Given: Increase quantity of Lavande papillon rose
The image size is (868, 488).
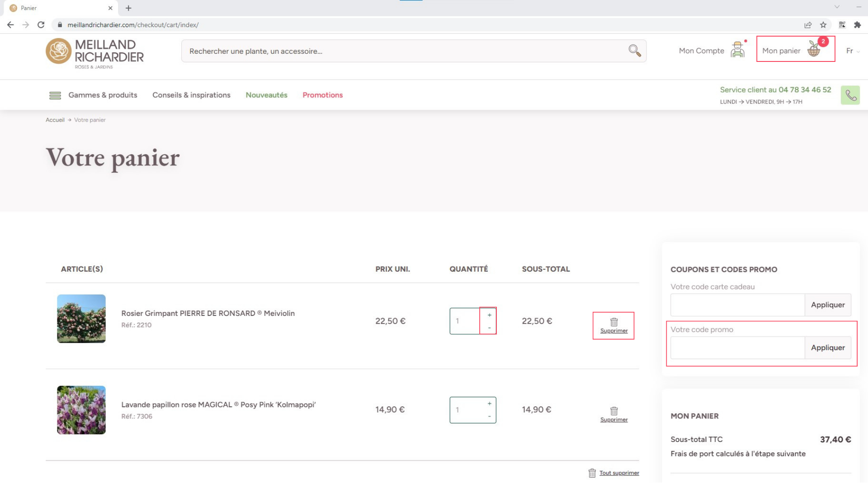Looking at the screenshot, I should coord(489,404).
